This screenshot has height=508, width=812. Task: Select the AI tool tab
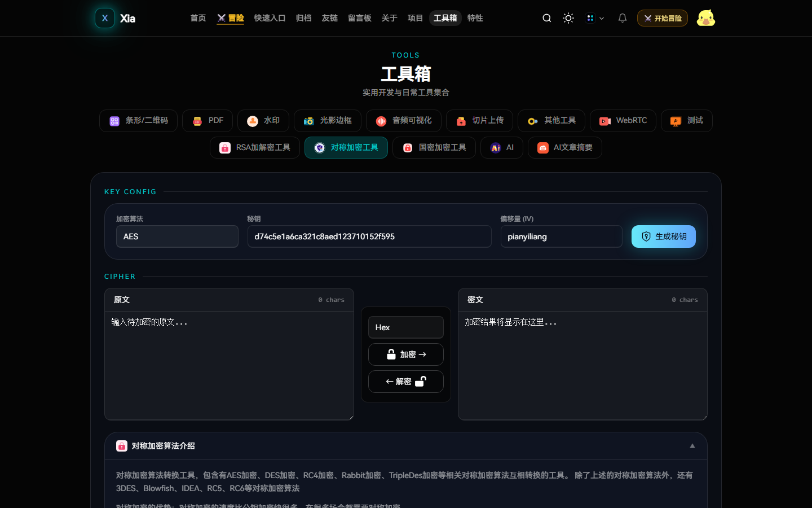point(502,148)
